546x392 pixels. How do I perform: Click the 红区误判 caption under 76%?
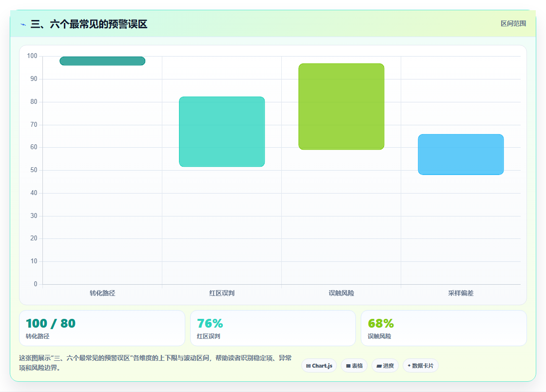209,336
